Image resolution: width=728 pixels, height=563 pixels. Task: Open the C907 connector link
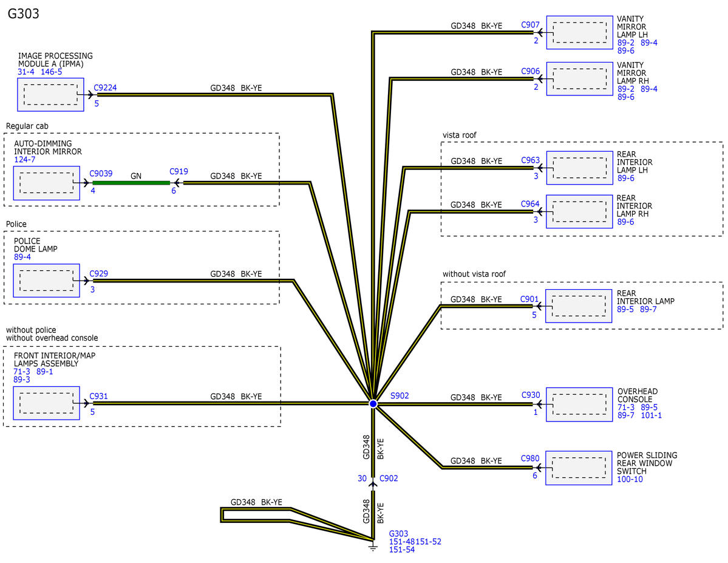pos(530,25)
